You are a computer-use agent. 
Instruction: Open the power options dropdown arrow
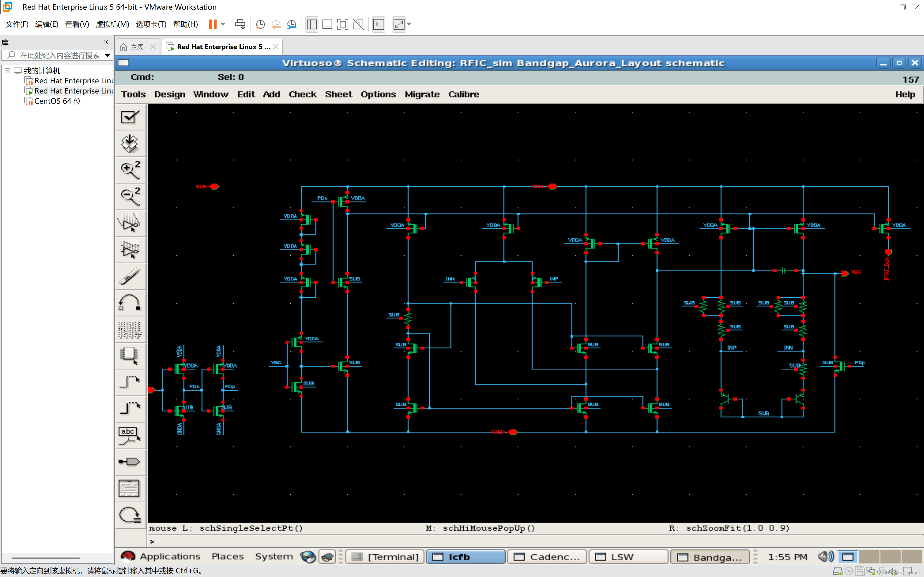pyautogui.click(x=223, y=24)
